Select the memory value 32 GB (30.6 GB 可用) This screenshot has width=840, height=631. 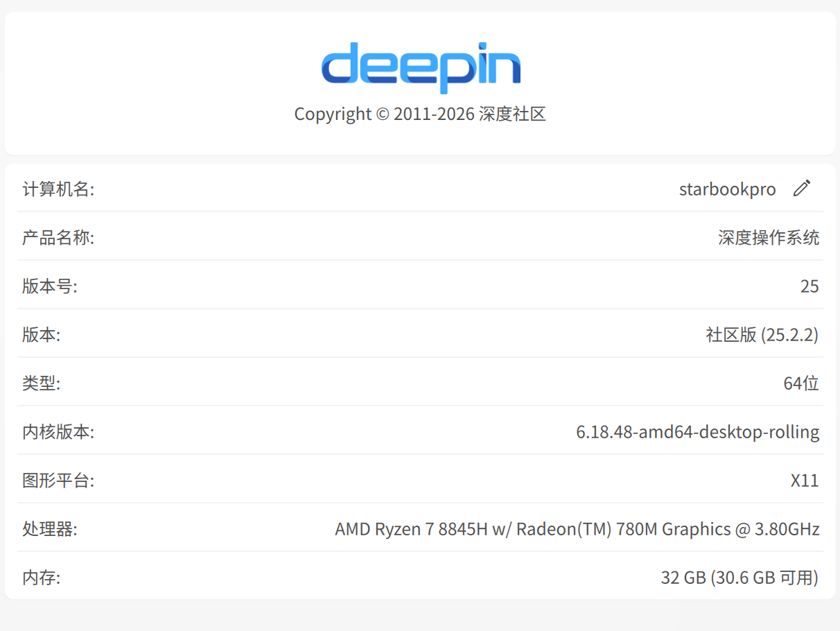[740, 578]
